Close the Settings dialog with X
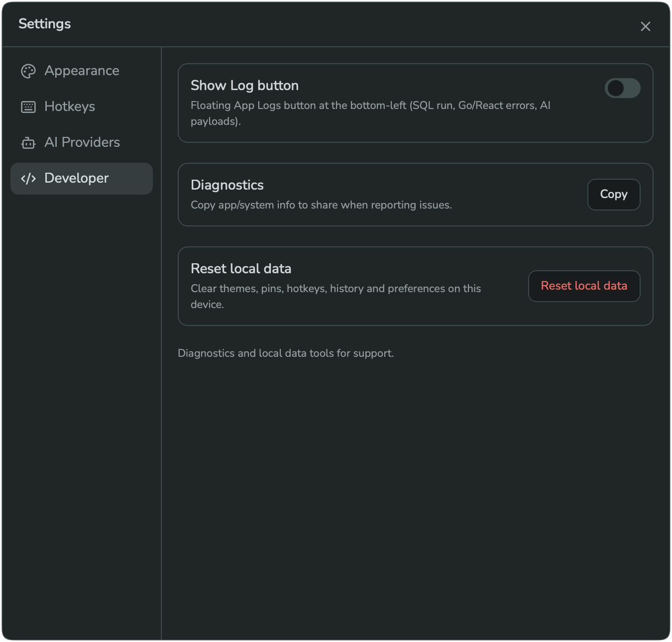The height and width of the screenshot is (642, 672). pos(646,26)
